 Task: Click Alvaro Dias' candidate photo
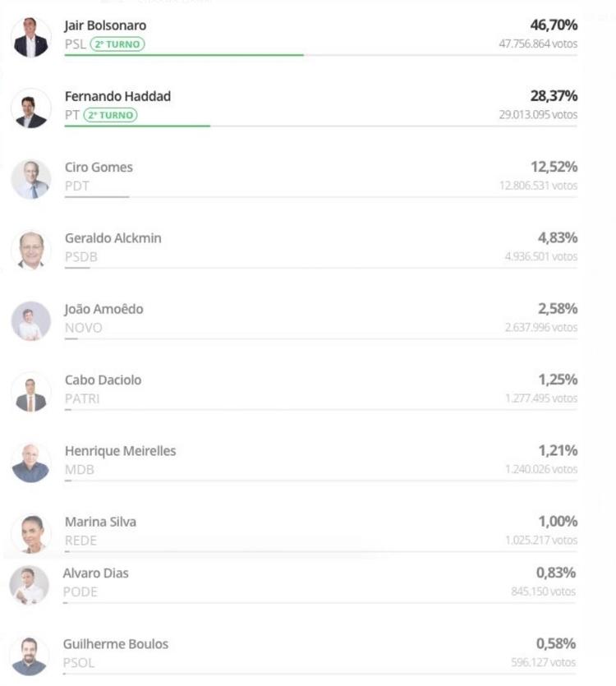30,584
